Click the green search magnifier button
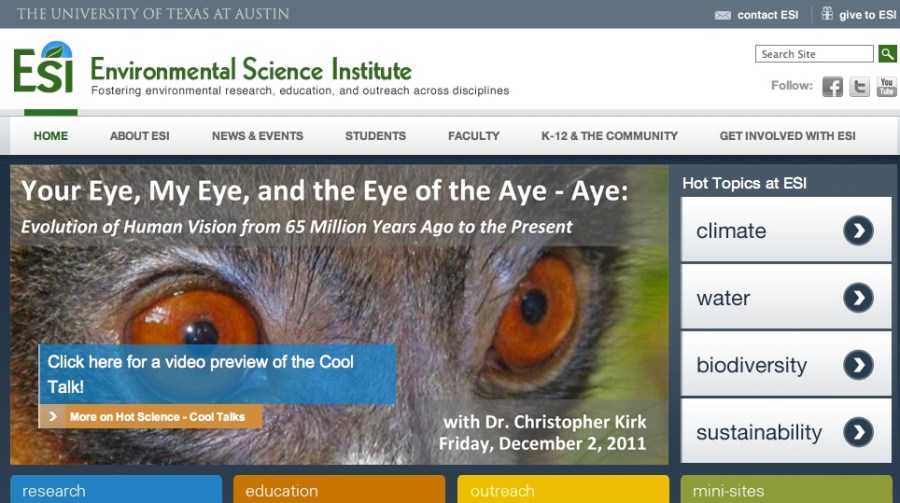The height and width of the screenshot is (503, 900). 887,54
